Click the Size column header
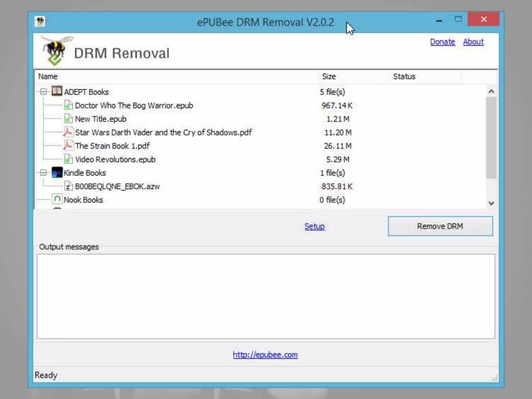 coord(329,77)
